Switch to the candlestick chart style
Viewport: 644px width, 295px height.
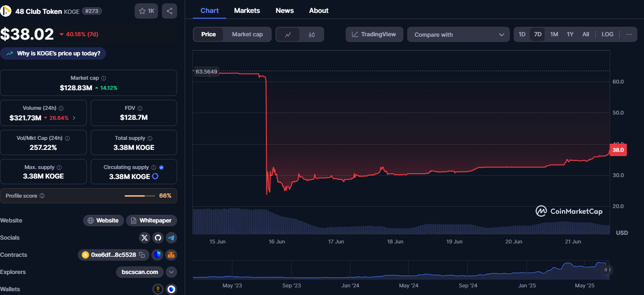(312, 34)
